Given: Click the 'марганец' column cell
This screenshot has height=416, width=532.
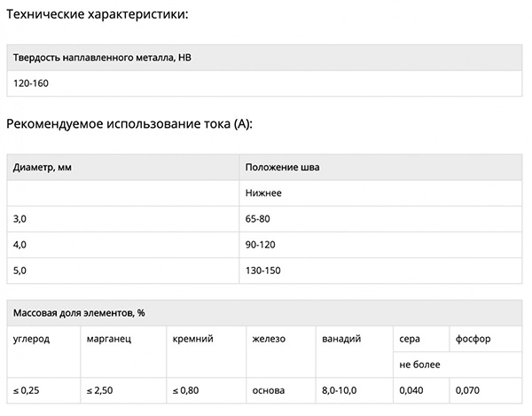Looking at the screenshot, I should [x=123, y=351].
